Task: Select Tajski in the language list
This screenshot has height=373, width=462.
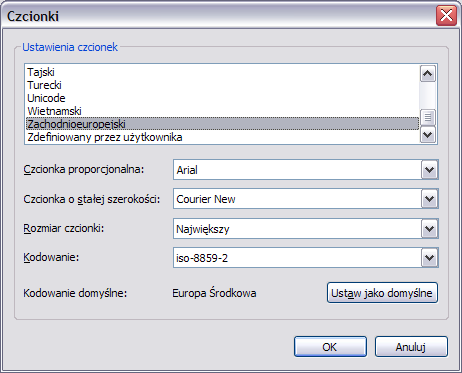Action: coord(222,72)
